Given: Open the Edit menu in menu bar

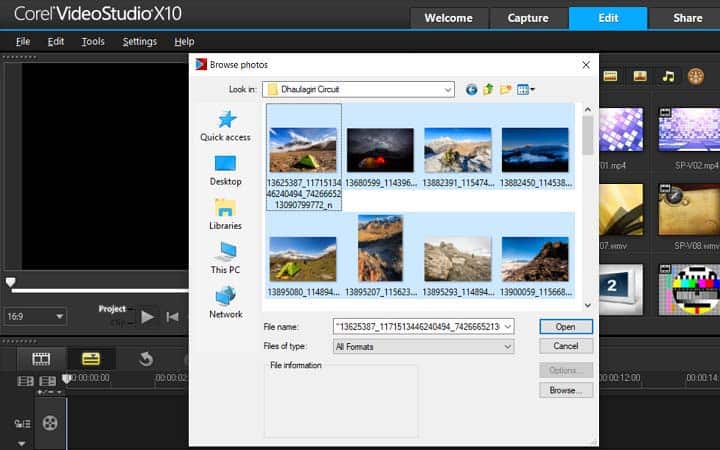Looking at the screenshot, I should pos(56,42).
